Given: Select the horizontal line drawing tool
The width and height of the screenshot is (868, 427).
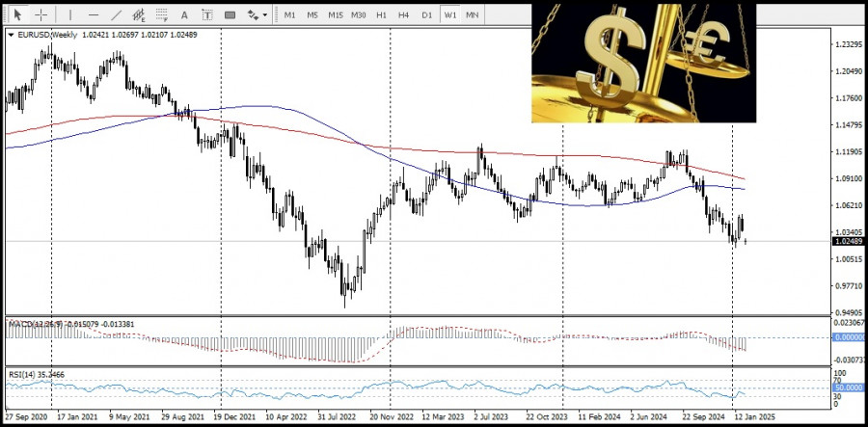Looking at the screenshot, I should 93,14.
